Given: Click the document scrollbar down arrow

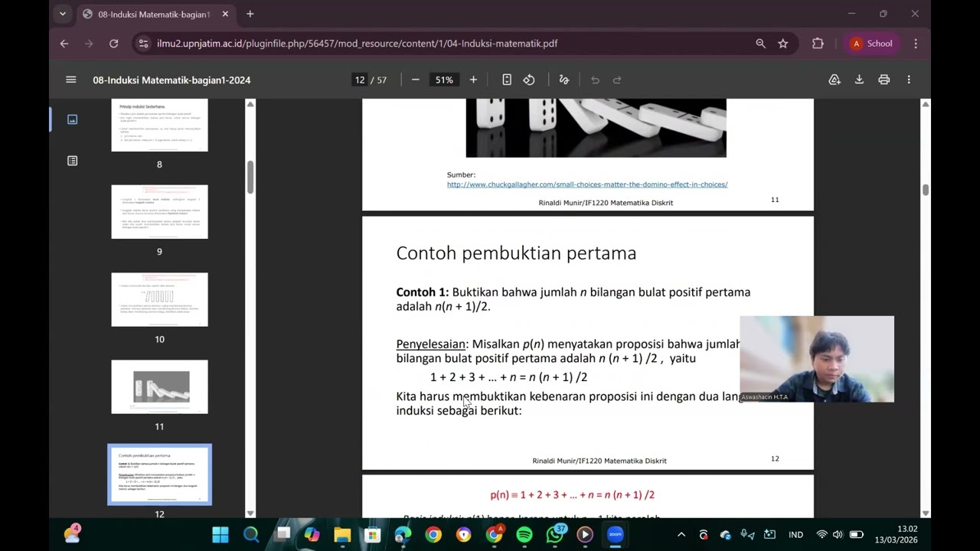Looking at the screenshot, I should tap(926, 513).
